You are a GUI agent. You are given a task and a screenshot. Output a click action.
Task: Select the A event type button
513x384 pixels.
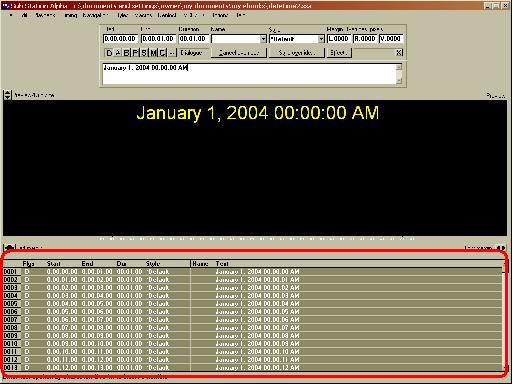coord(118,53)
